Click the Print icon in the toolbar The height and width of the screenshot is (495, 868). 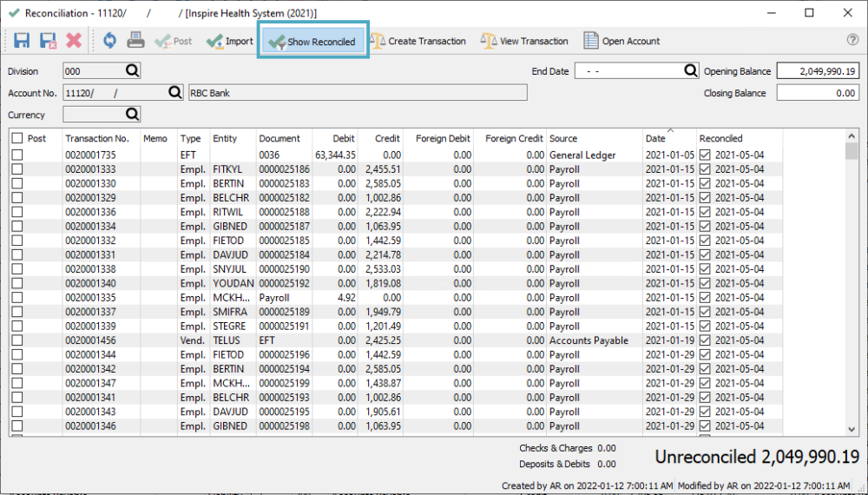pyautogui.click(x=136, y=41)
